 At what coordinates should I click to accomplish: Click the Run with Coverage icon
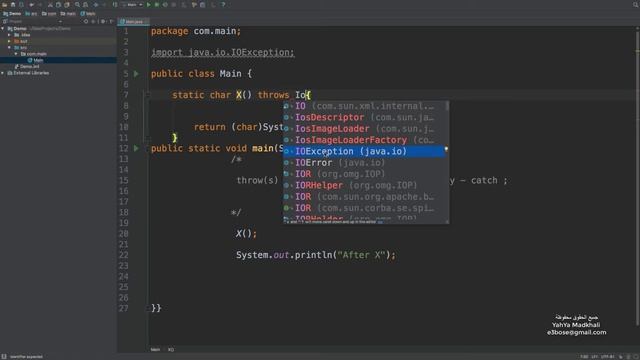[165, 4]
